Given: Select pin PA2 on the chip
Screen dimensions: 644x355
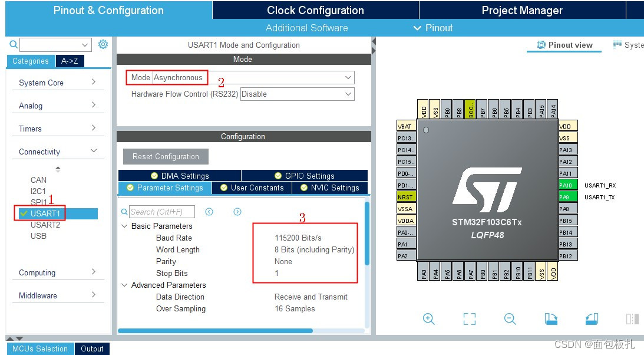Looking at the screenshot, I should click(406, 256).
